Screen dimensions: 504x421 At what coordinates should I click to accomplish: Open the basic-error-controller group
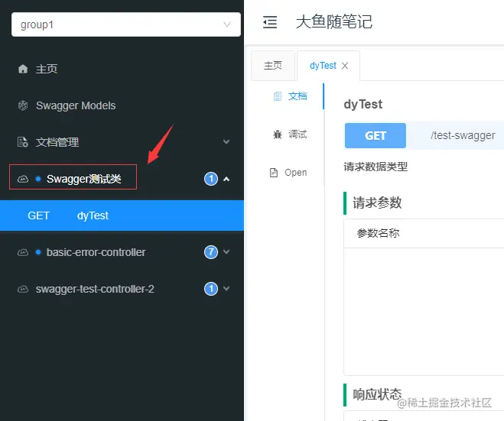pyautogui.click(x=96, y=252)
